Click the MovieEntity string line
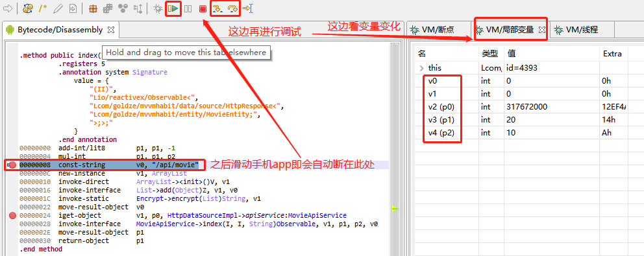Screen dimensions: 644x256 (175, 115)
